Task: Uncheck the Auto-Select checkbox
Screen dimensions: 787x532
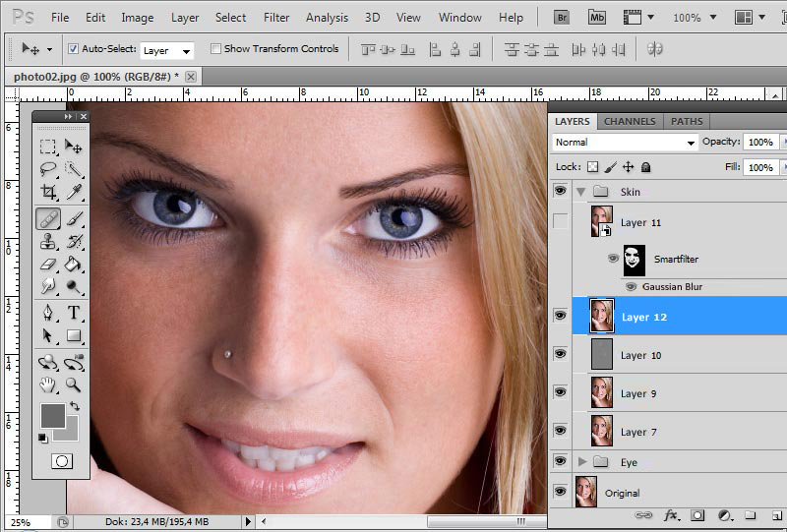Action: (x=73, y=48)
